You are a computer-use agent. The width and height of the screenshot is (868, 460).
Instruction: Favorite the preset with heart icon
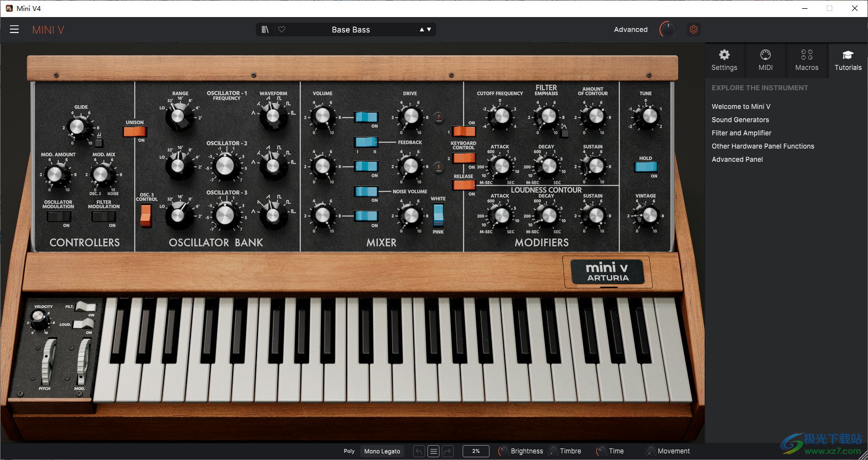[282, 30]
